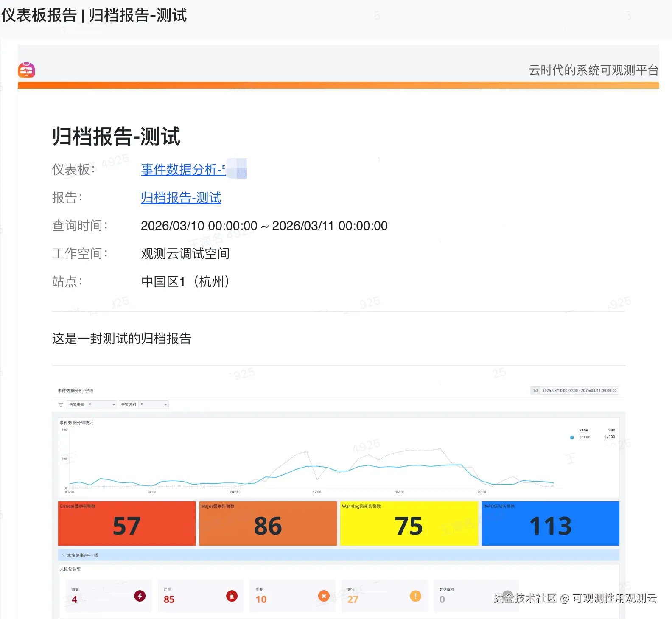Click the Warning级别告警数 yellow panel

409,524
